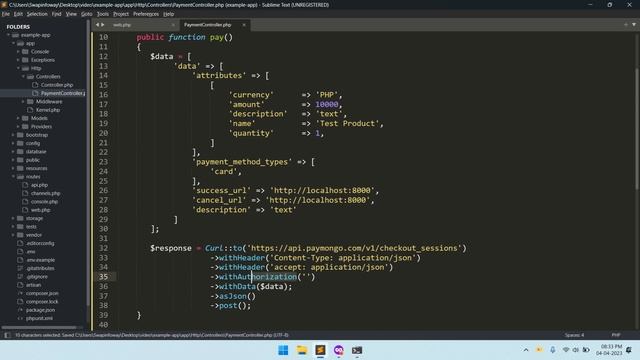The height and width of the screenshot is (360, 640).
Task: Select the PaymentController file icon in sidebar
Action: pos(35,93)
